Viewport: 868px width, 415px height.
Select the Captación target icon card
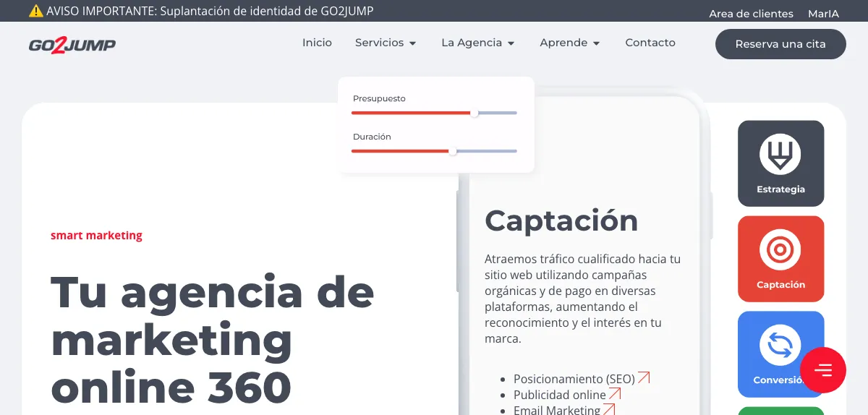[780, 259]
